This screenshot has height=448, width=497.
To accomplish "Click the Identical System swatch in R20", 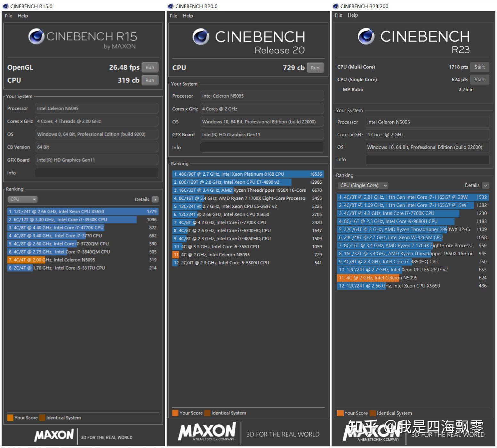I will click(x=207, y=413).
